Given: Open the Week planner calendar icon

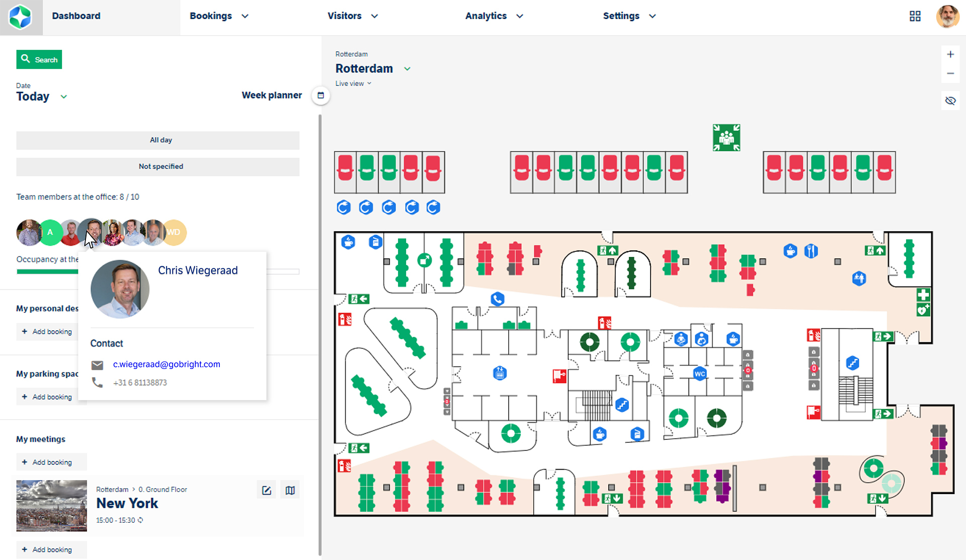Looking at the screenshot, I should [320, 96].
